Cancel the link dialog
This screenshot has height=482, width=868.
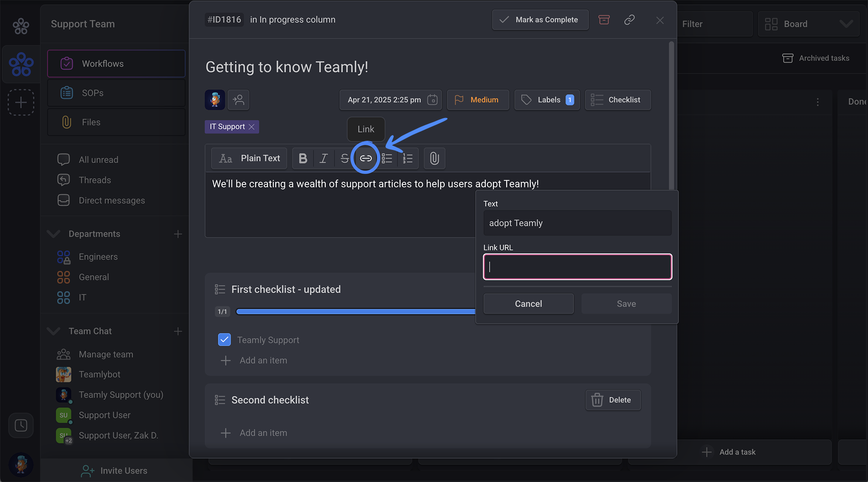point(529,304)
